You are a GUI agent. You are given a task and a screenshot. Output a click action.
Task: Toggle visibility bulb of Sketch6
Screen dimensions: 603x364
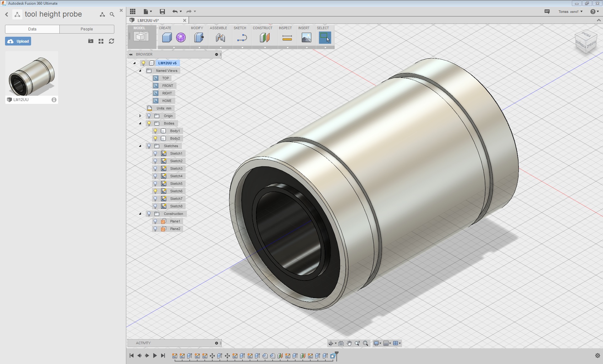coord(155,191)
